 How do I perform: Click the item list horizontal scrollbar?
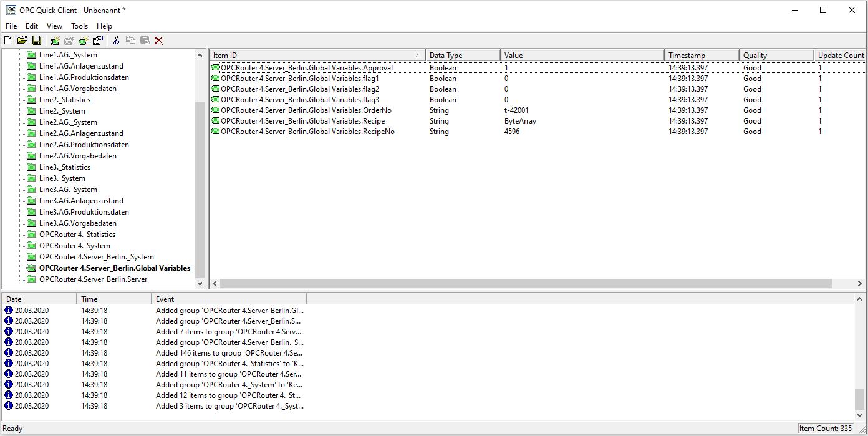(525, 284)
